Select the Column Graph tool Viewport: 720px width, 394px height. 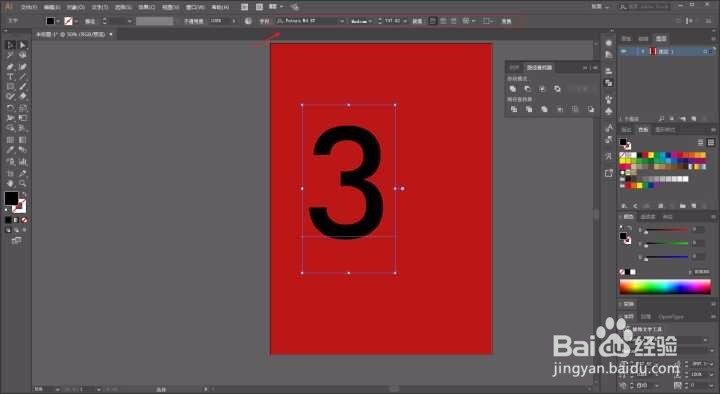22,162
